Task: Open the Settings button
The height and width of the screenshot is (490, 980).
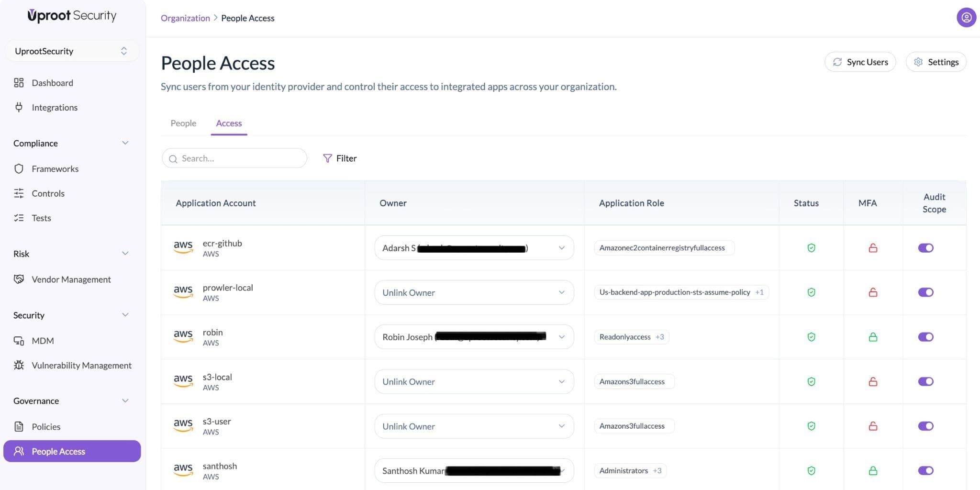Action: [x=935, y=62]
